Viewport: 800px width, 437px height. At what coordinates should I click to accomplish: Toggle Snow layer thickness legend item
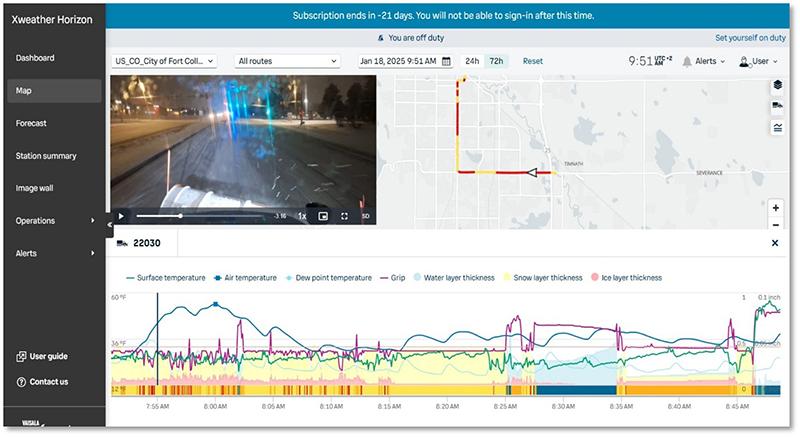click(x=542, y=278)
